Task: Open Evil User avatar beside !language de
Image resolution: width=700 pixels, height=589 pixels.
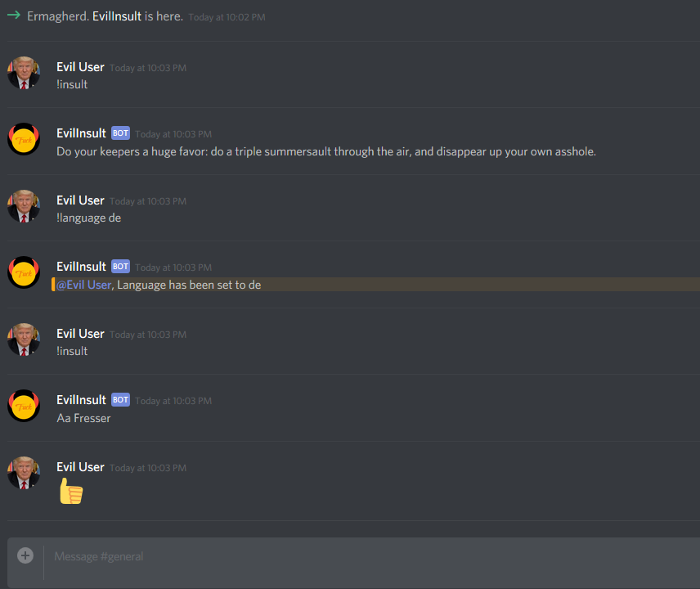Action: (24, 206)
